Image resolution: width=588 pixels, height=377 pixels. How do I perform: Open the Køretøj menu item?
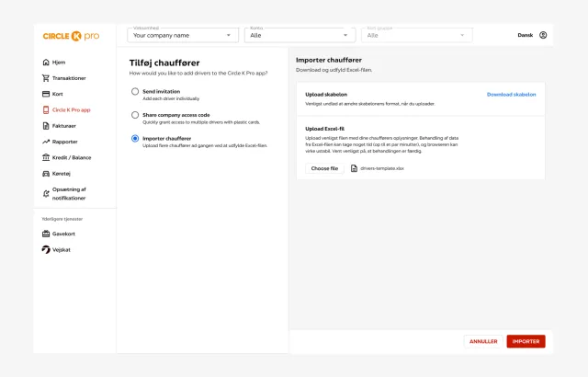(62, 174)
